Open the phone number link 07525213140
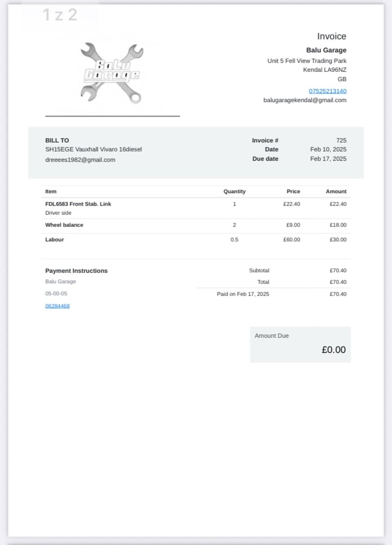The image size is (392, 545). 328,91
